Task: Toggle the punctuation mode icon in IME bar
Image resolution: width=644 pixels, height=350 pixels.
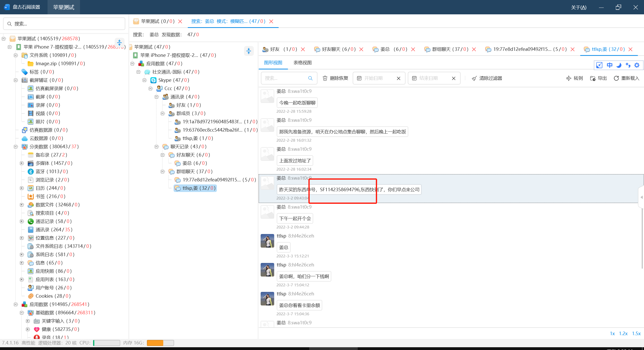Action: pyautogui.click(x=628, y=65)
